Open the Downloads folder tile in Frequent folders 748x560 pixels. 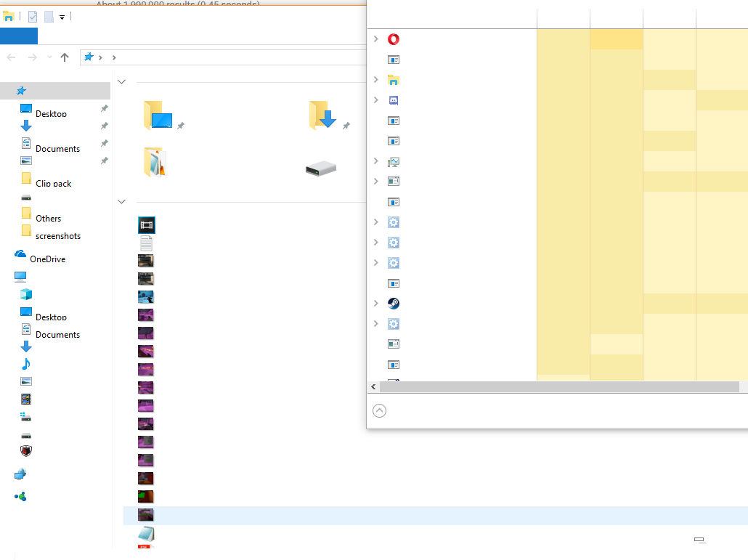tap(323, 115)
